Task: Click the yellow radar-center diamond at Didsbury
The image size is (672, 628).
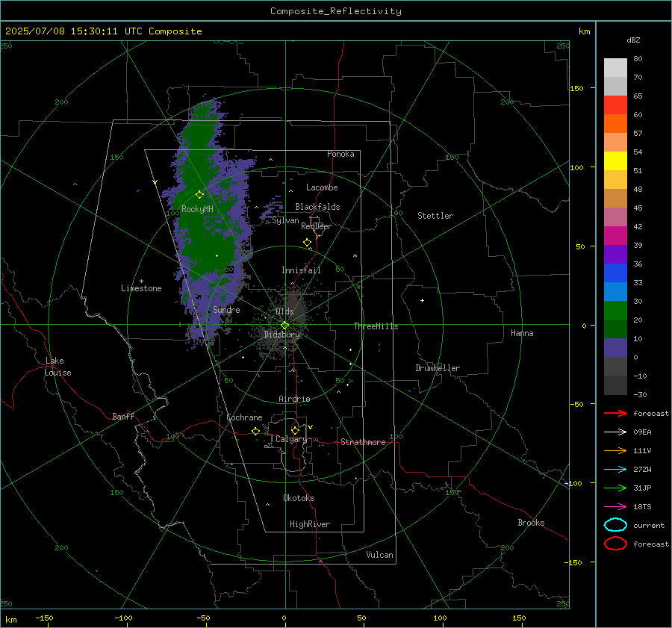Action: pyautogui.click(x=284, y=326)
